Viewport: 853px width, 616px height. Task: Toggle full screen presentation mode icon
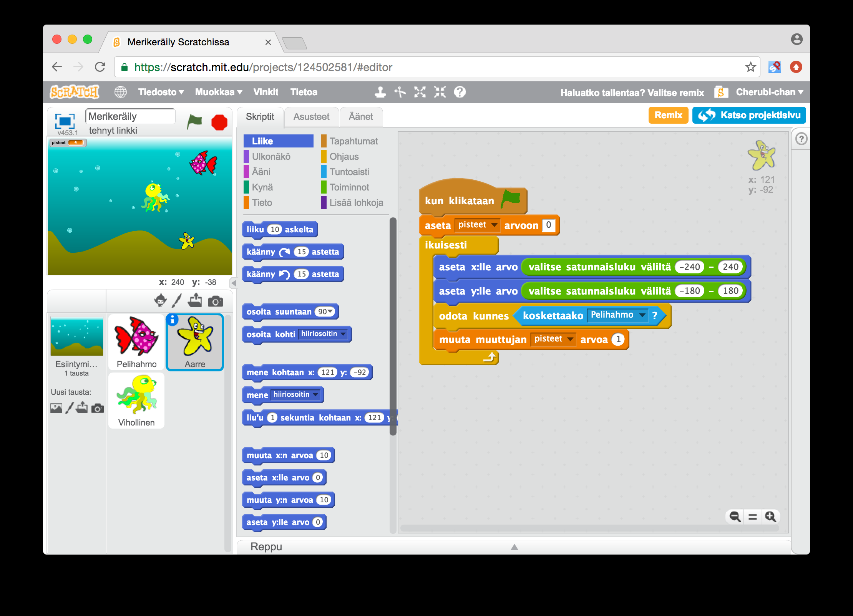click(65, 121)
